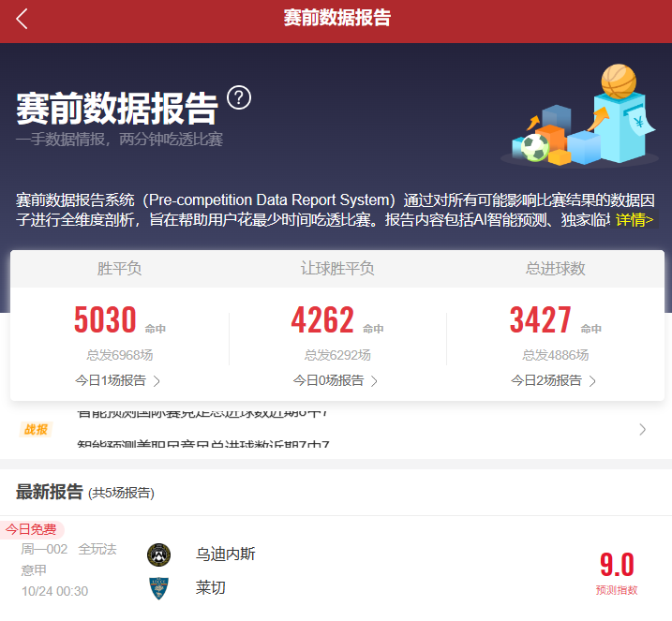Click the Lecce team crest
The height and width of the screenshot is (621, 672).
158,588
